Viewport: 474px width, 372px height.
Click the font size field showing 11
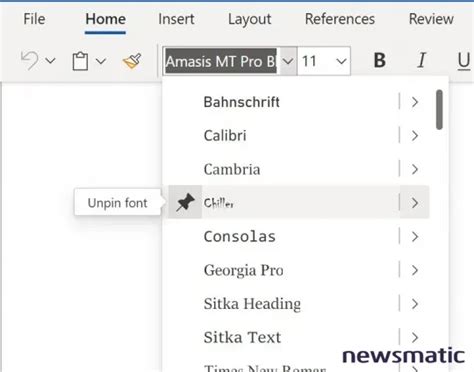point(315,61)
